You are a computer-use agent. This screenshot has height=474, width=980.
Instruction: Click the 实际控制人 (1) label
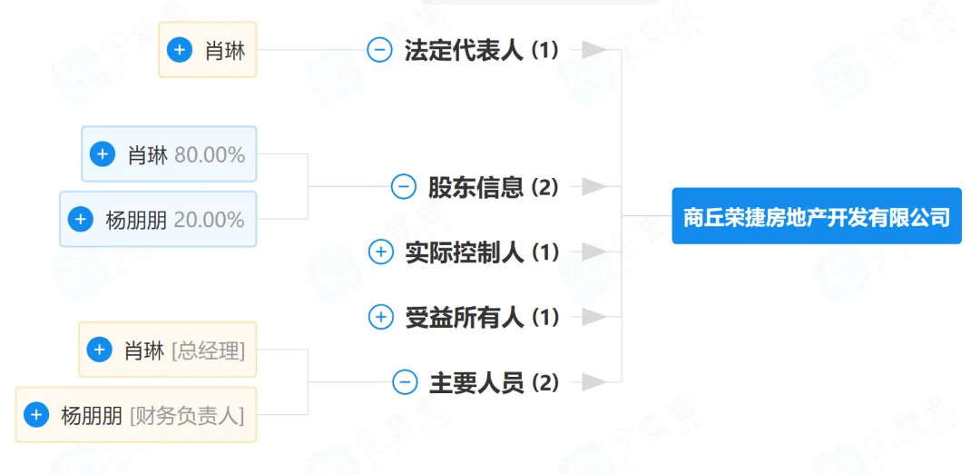coord(482,252)
